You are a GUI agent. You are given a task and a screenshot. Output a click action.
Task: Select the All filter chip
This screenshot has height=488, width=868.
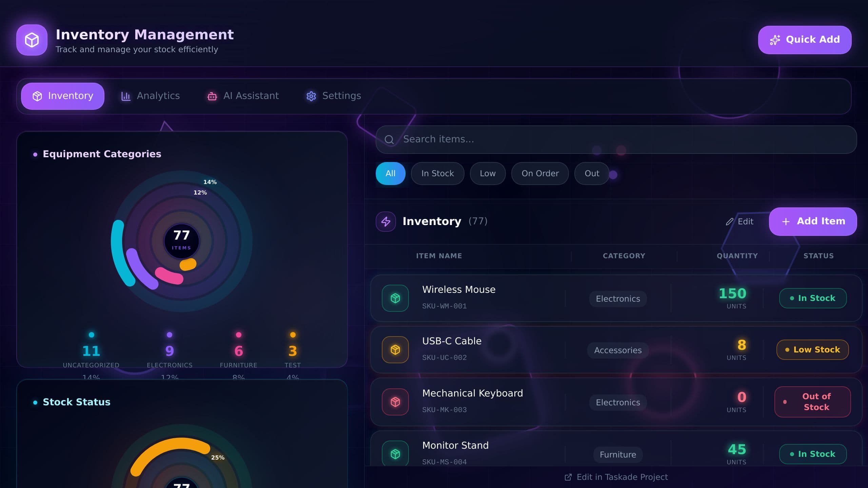coord(391,174)
